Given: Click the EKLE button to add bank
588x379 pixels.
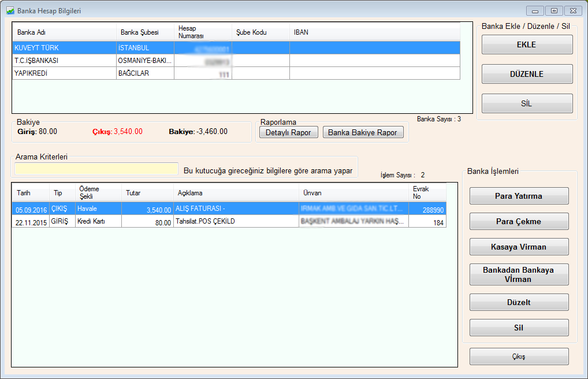Looking at the screenshot, I should (x=527, y=44).
